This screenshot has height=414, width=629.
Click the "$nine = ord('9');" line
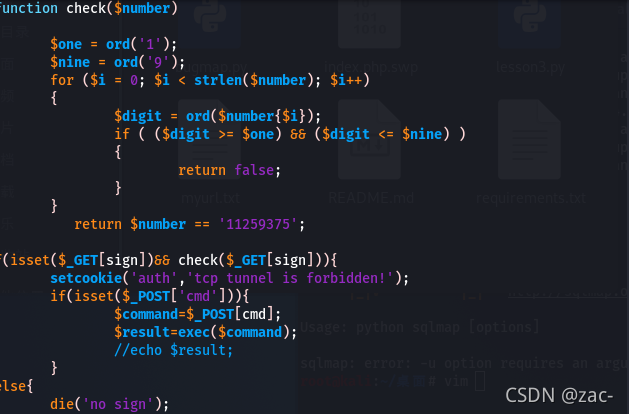118,62
